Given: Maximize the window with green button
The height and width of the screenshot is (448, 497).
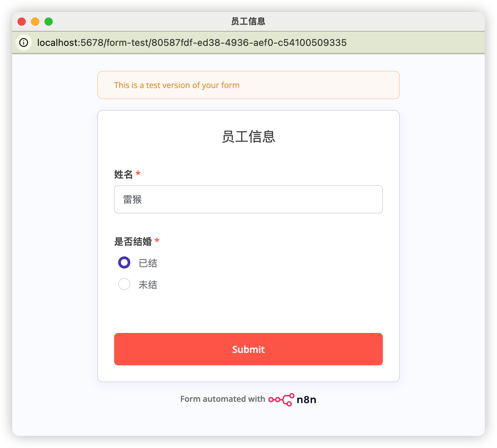Looking at the screenshot, I should pos(49,22).
